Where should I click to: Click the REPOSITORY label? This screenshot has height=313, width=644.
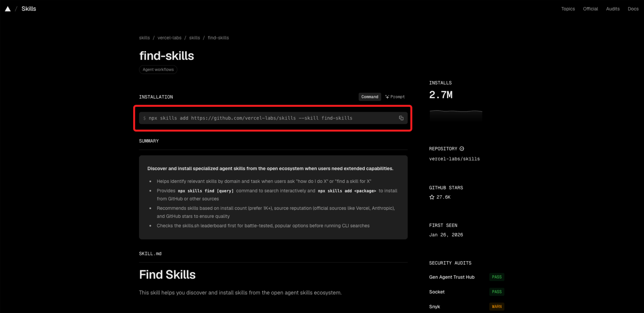tap(443, 149)
